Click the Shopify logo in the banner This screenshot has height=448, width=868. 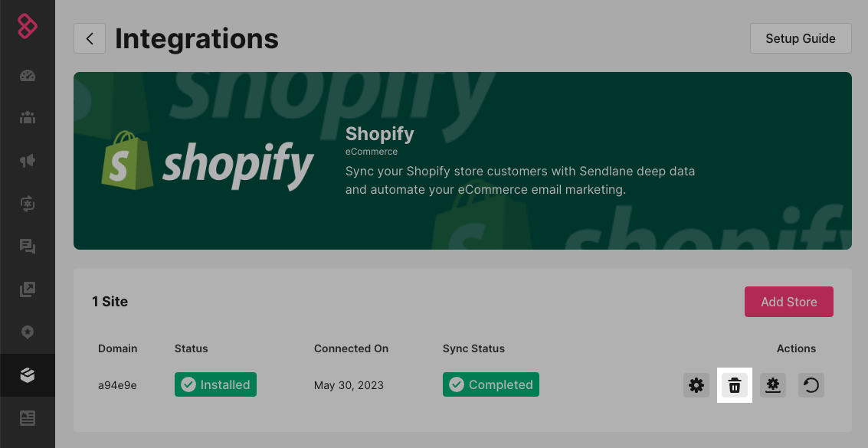[208, 161]
